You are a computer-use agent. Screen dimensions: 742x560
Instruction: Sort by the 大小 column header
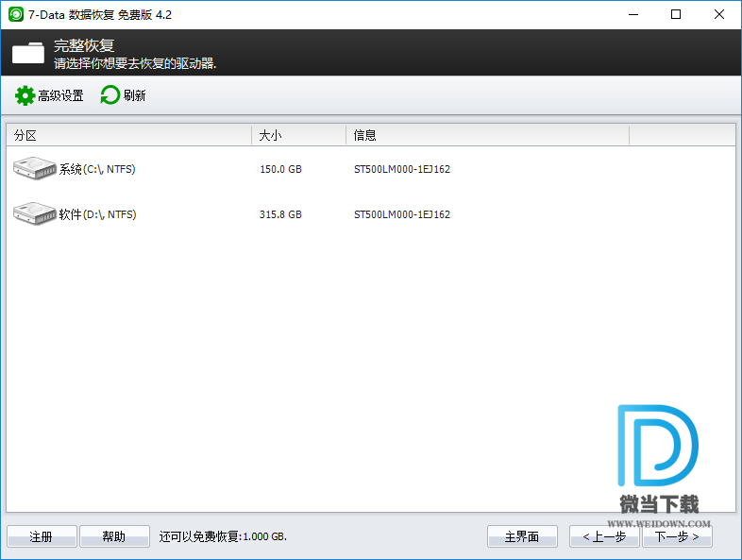(298, 135)
